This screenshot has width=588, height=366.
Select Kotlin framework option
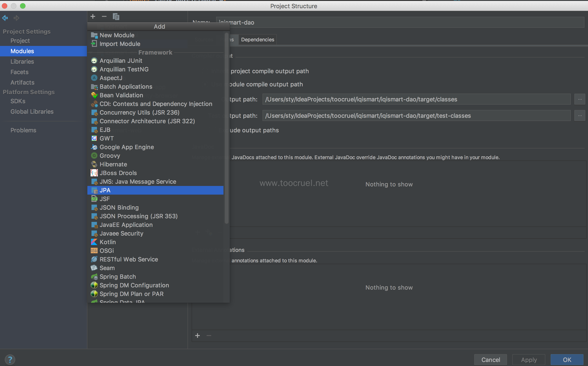pyautogui.click(x=108, y=242)
